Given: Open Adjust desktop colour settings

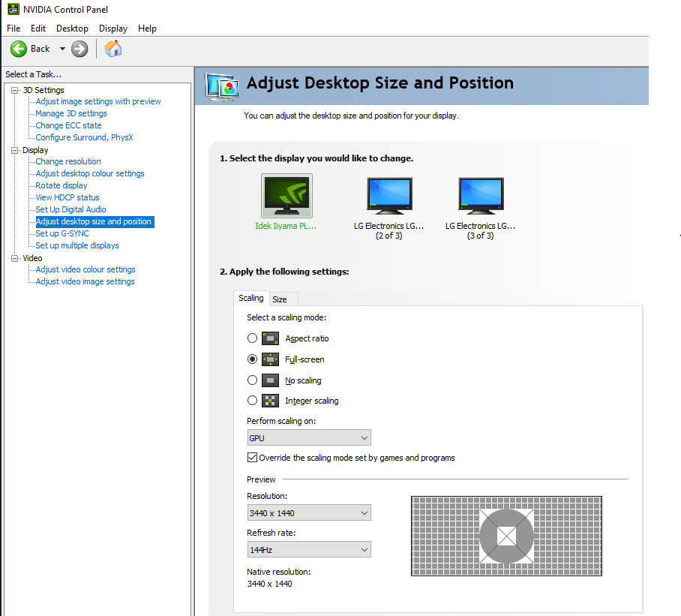Looking at the screenshot, I should (x=90, y=173).
